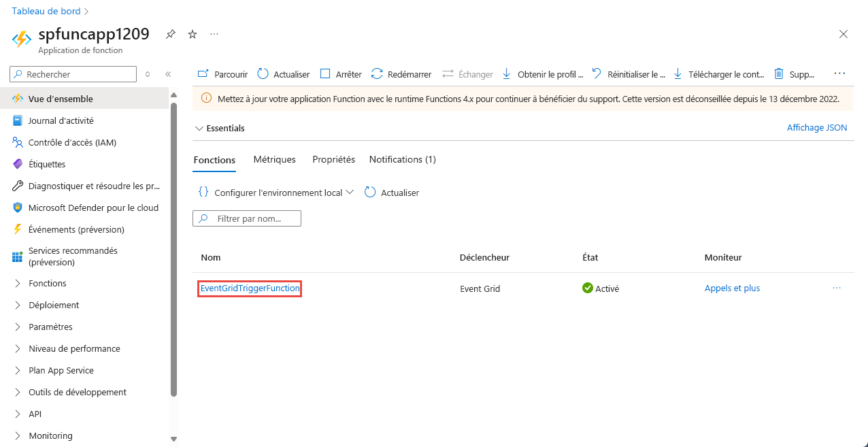
Task: Stop the function app using Arrêter
Action: pos(339,74)
